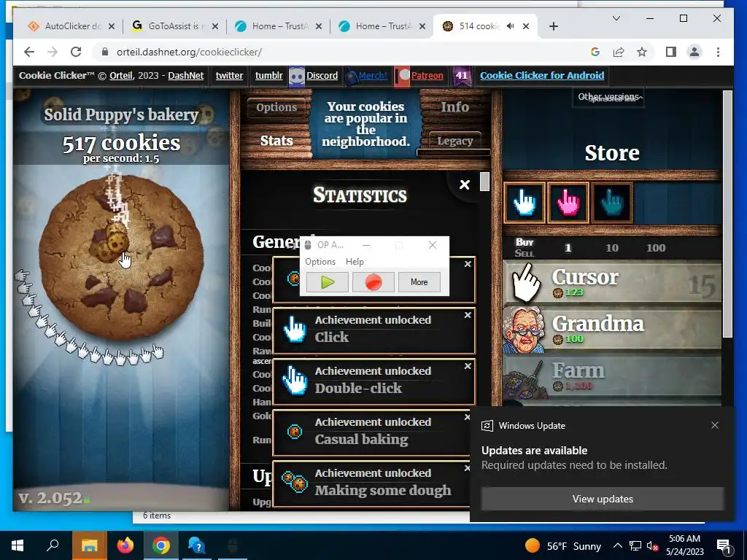Purchase a Grandma building
This screenshot has height=560, width=747.
pos(612,330)
